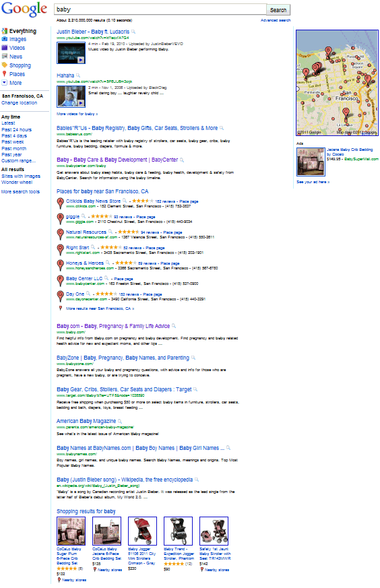Filter results to Past 24 hours
Viewport: 380px width, 588px height.
(x=16, y=129)
